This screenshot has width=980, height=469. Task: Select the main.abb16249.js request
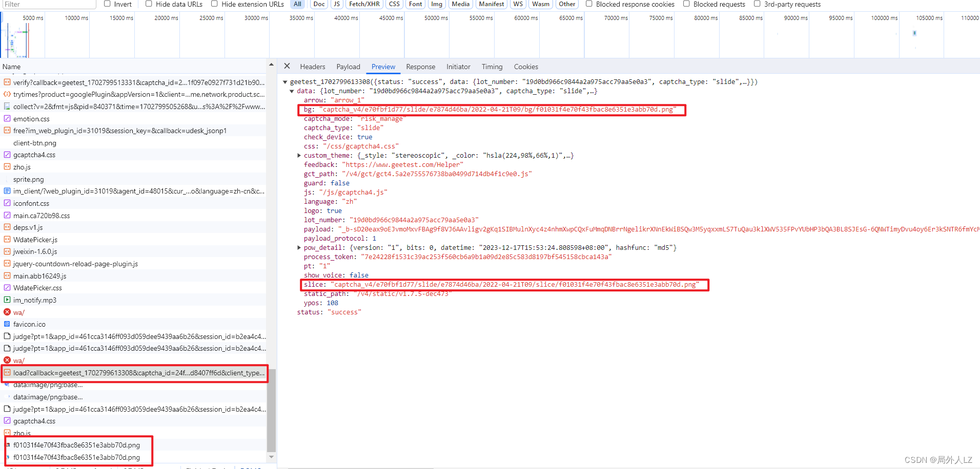click(x=133, y=276)
